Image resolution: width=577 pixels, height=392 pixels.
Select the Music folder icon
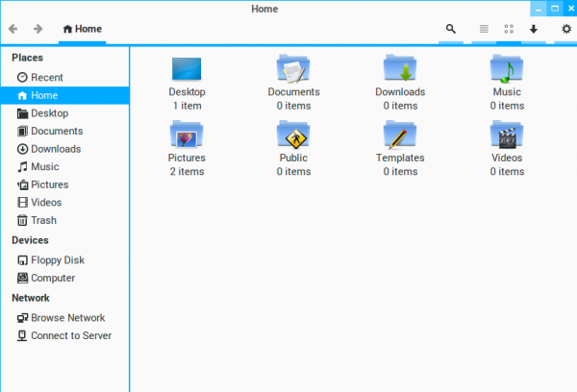coord(507,68)
